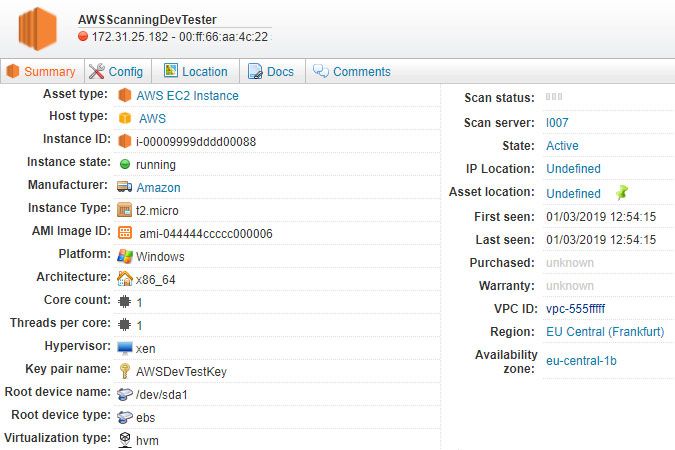Viewport: 675px width, 450px height.
Task: Click the green running state indicator
Action: 125,164
